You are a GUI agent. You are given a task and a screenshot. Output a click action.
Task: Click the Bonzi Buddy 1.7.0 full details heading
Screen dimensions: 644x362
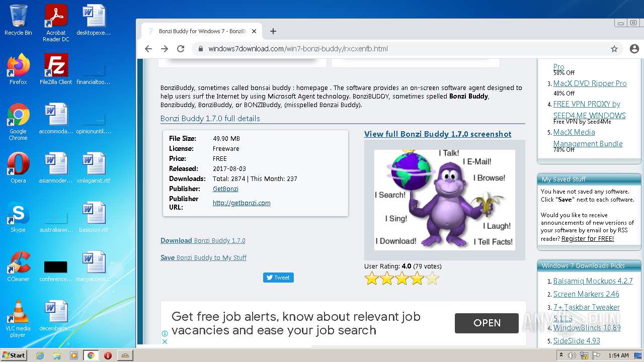(210, 119)
